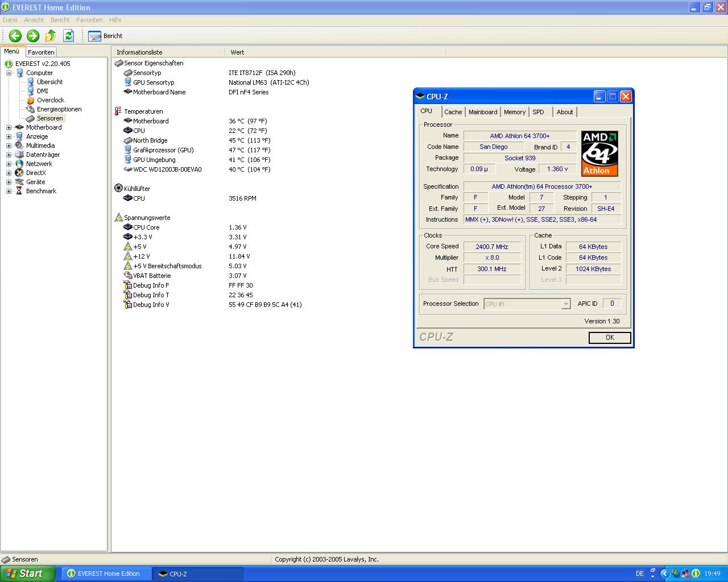
Task: Select Energieoptionen in the tree
Action: pos(59,109)
